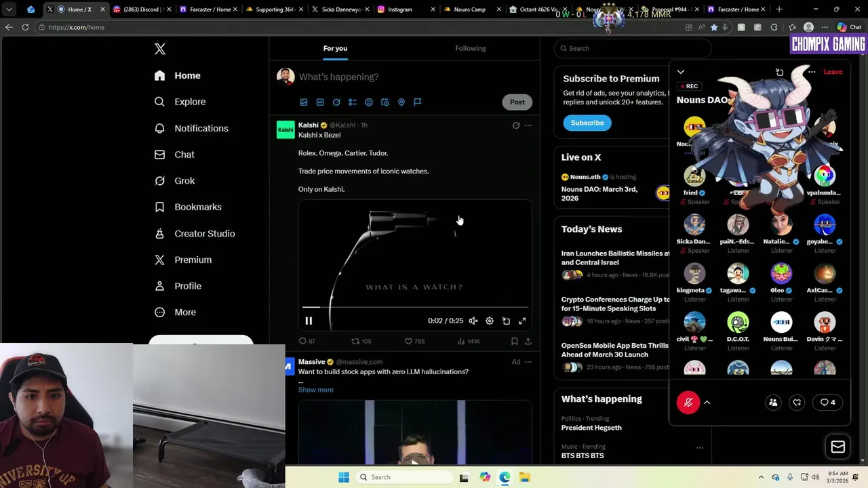Open the Windows Start menu
Viewport: 868px width, 488px height.
pos(344,477)
